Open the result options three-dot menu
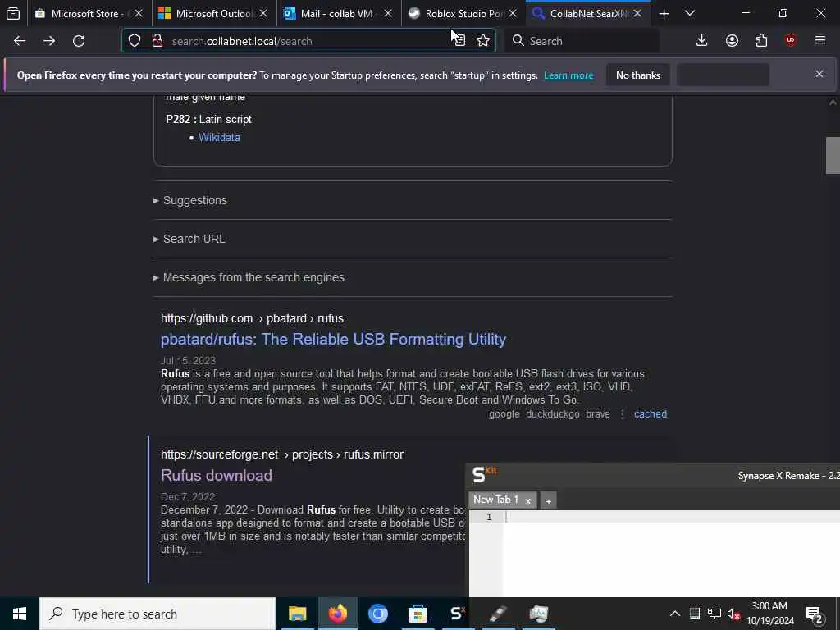 (622, 414)
